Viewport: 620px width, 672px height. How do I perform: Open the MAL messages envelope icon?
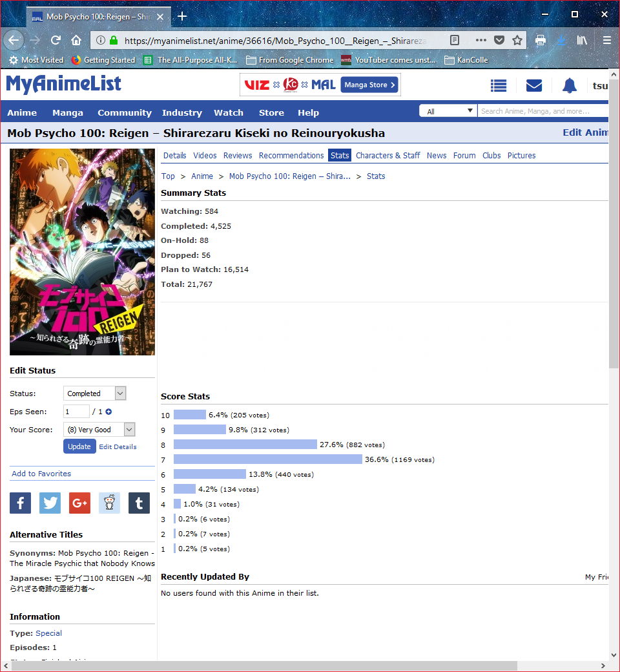(534, 86)
